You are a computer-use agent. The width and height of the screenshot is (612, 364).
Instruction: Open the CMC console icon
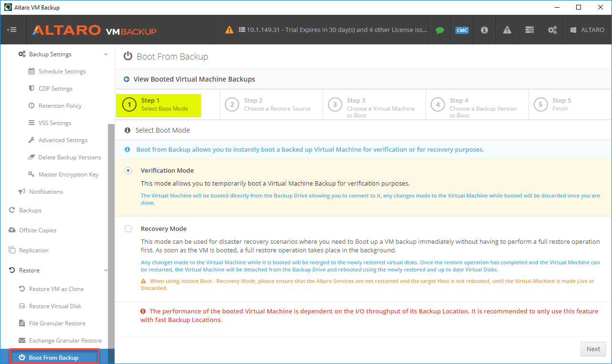[462, 30]
